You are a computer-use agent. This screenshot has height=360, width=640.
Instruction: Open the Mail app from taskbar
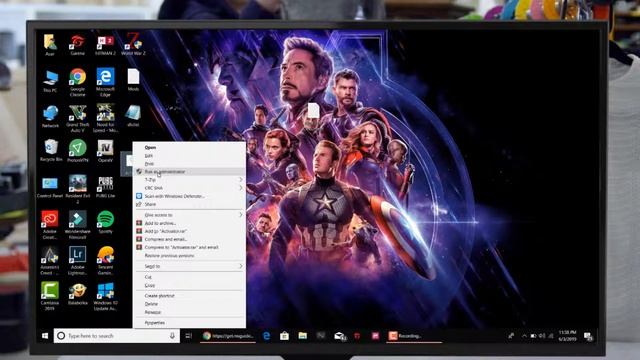tap(340, 336)
